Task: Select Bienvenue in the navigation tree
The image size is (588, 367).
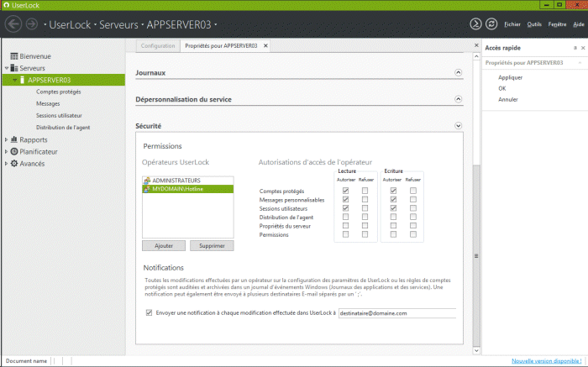Action: point(35,56)
